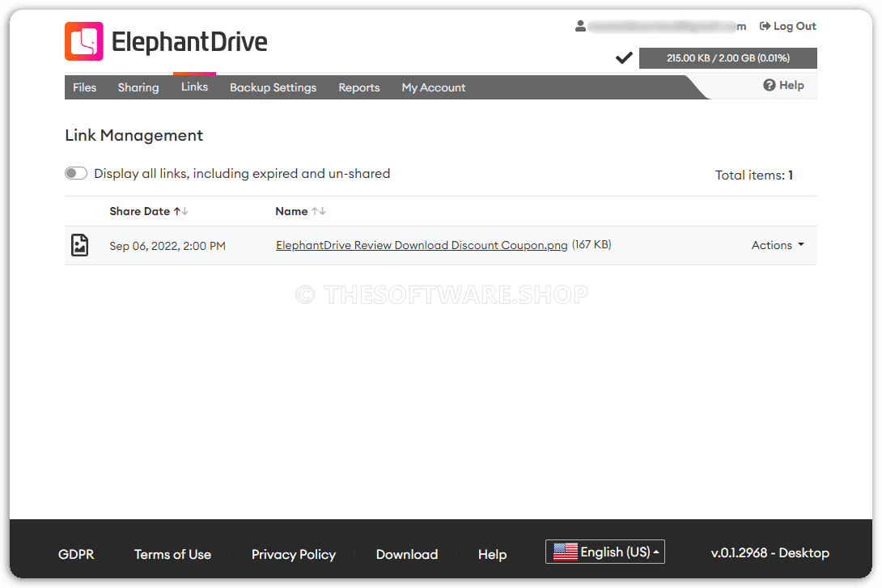The image size is (882, 588).
Task: Click the Link Management heading
Action: click(134, 136)
